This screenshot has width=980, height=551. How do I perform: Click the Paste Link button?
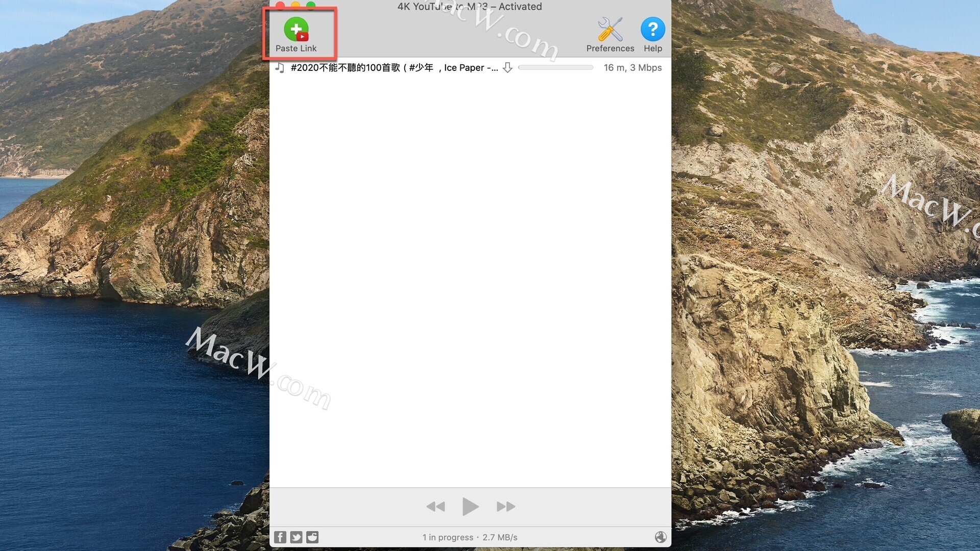296,34
